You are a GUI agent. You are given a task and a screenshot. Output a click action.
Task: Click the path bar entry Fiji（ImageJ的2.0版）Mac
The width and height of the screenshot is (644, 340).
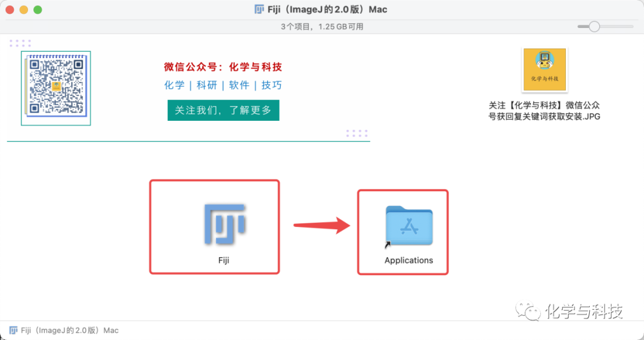pyautogui.click(x=69, y=330)
